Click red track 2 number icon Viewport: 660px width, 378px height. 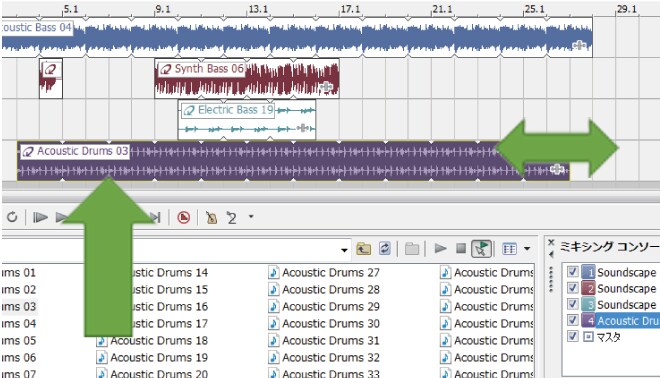point(588,288)
